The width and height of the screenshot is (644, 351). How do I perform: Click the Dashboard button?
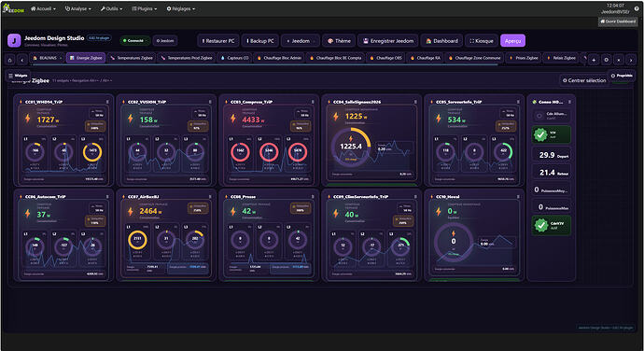(441, 41)
